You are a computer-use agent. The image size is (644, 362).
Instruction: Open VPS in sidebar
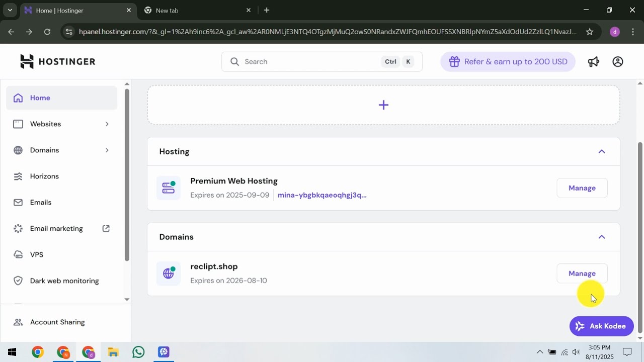[x=61, y=255]
